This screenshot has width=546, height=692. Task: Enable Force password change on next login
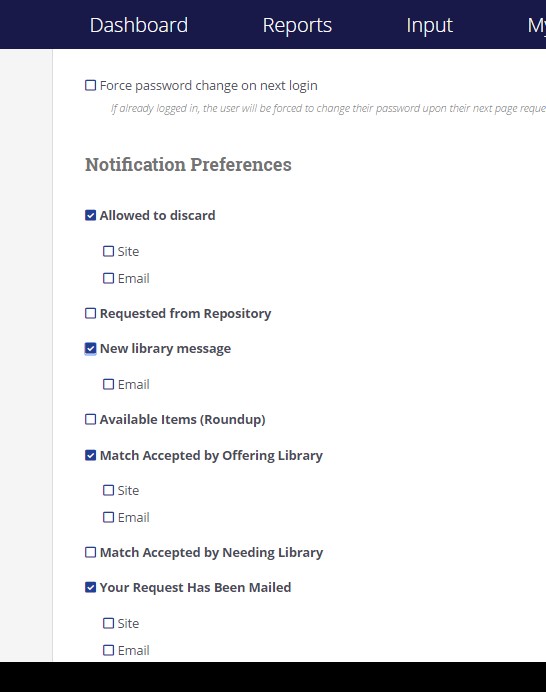pos(90,85)
